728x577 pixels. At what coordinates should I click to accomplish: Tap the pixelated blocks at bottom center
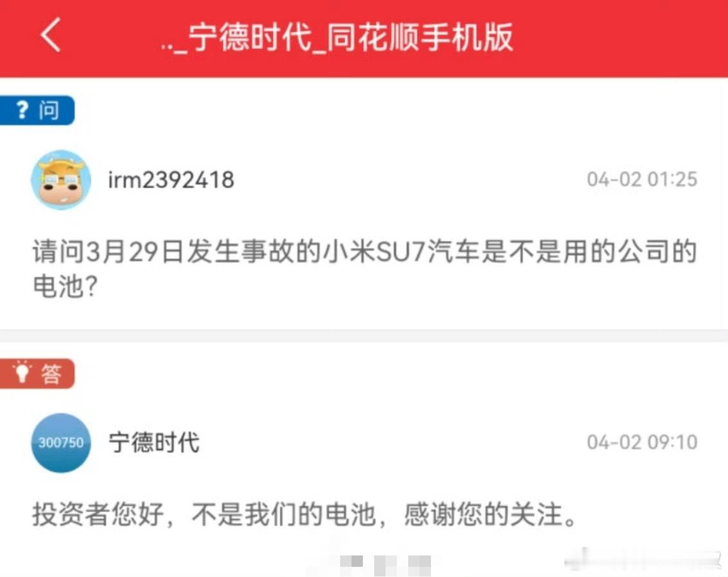point(386,565)
